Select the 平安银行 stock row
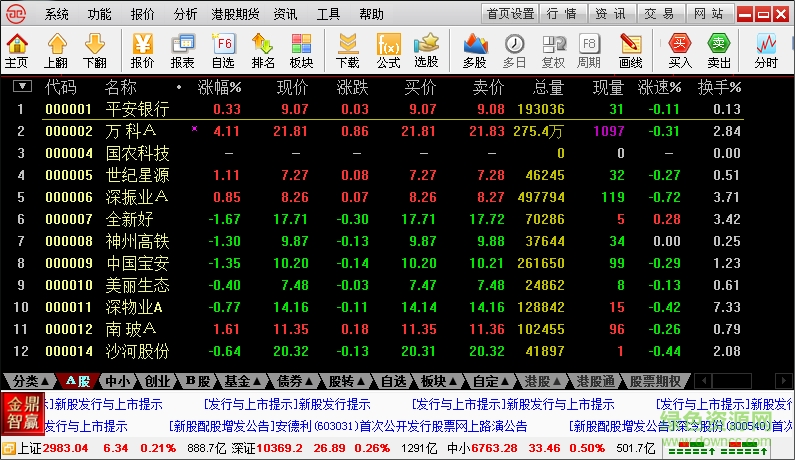The image size is (795, 460). click(x=137, y=109)
